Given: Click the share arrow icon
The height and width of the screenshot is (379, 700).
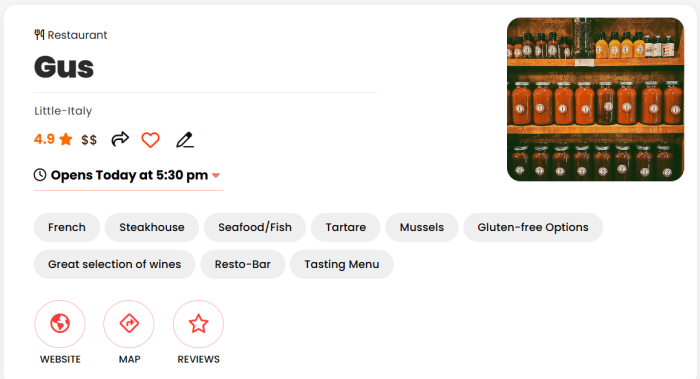Looking at the screenshot, I should [120, 139].
